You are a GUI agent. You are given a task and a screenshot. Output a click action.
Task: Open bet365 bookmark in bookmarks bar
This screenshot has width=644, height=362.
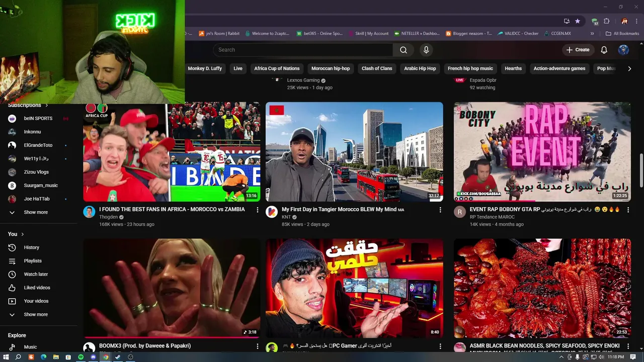click(x=319, y=34)
